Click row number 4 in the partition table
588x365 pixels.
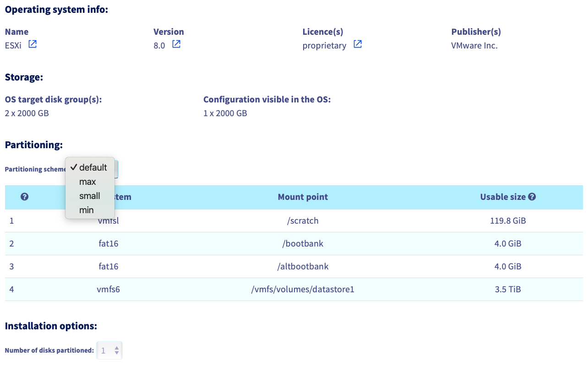(x=11, y=290)
